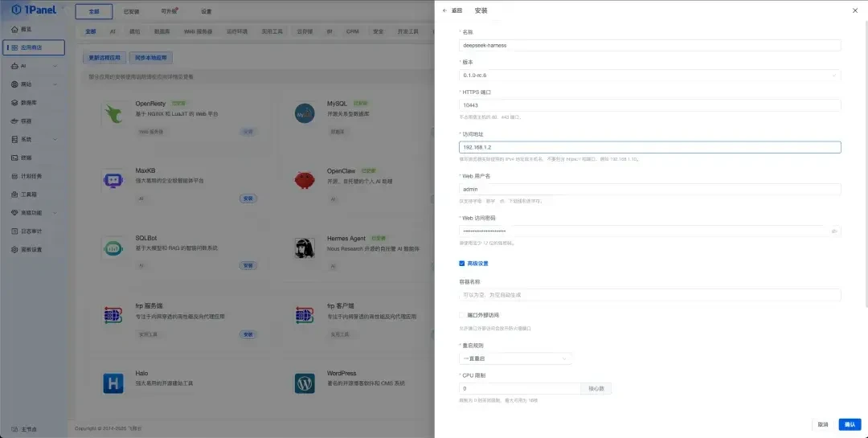Close the install panel with the X
The height and width of the screenshot is (438, 868).
coord(855,10)
